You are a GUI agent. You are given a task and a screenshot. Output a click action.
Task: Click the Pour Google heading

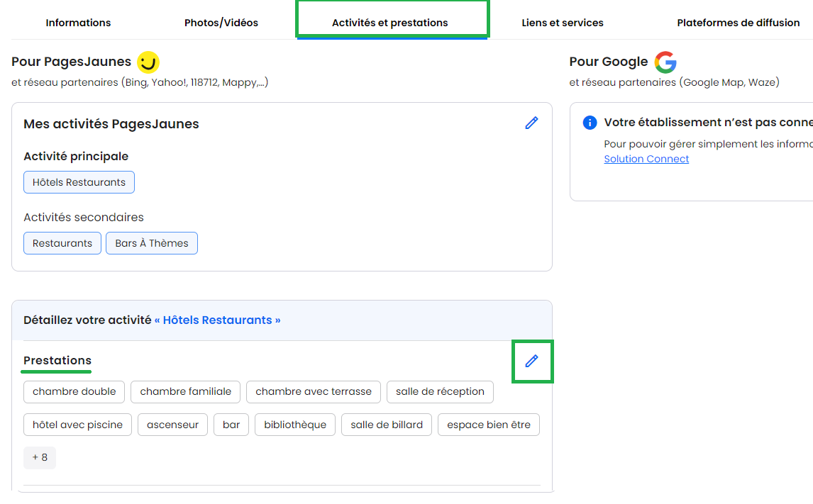(609, 62)
